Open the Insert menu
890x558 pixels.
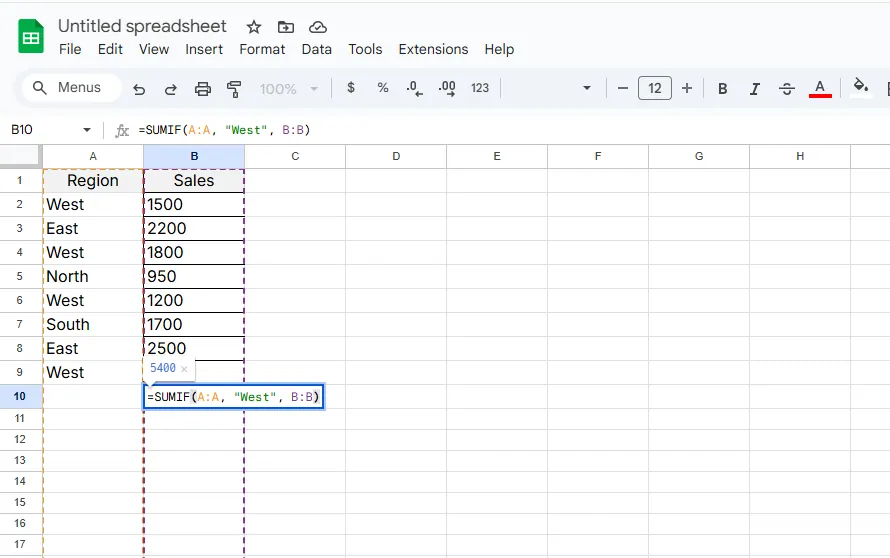204,49
